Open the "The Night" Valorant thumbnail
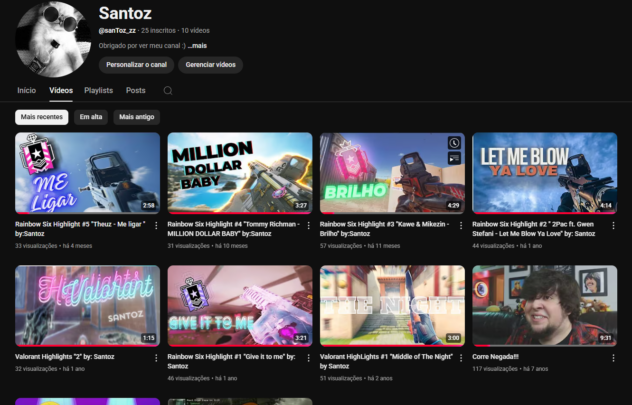This screenshot has width=632, height=405. (x=392, y=305)
